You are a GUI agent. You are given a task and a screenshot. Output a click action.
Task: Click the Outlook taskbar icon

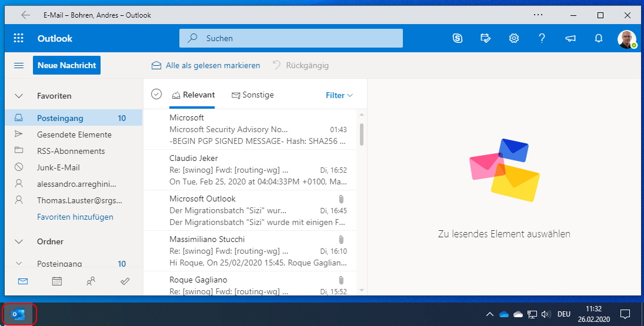coord(19,315)
